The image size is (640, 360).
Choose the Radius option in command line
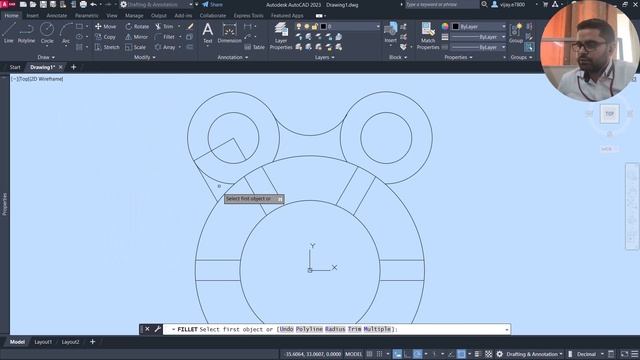point(335,329)
